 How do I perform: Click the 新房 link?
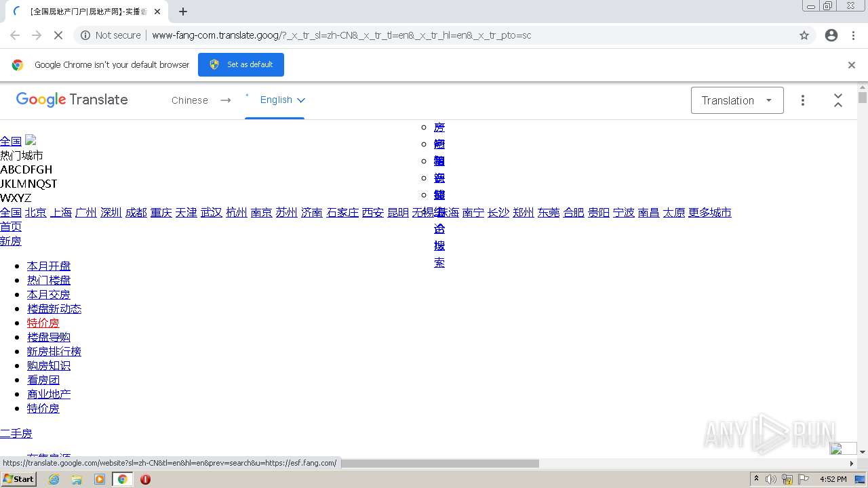pyautogui.click(x=11, y=241)
